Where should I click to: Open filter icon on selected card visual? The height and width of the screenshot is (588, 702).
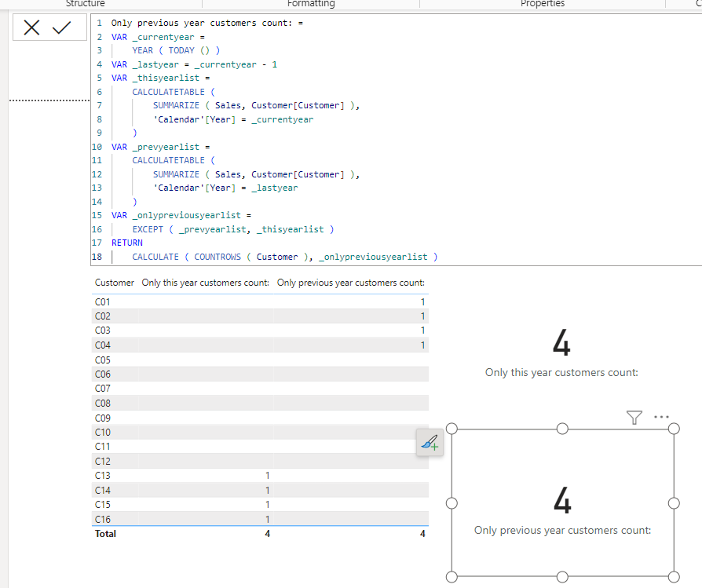(x=634, y=417)
